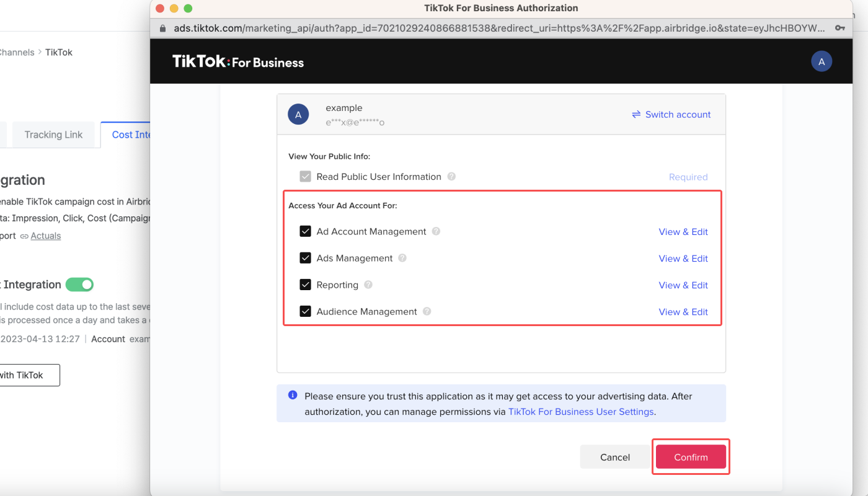Viewport: 868px width, 496px height.
Task: Click the lock icon in the address bar
Action: 163,28
